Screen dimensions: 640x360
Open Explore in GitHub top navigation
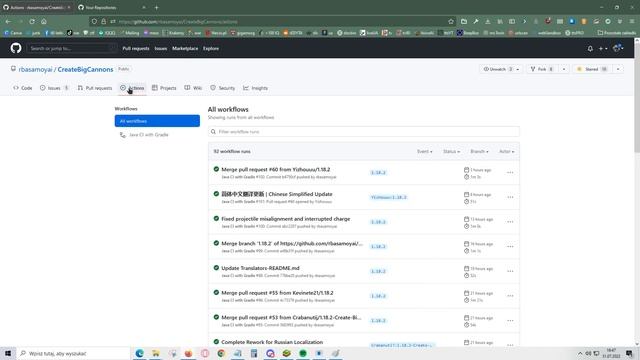(x=211, y=48)
